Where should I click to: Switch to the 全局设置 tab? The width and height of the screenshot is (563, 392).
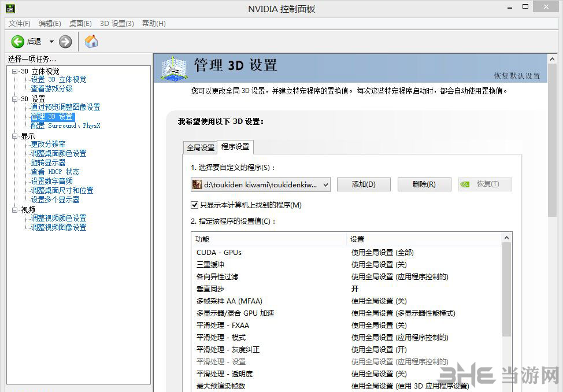click(x=201, y=147)
